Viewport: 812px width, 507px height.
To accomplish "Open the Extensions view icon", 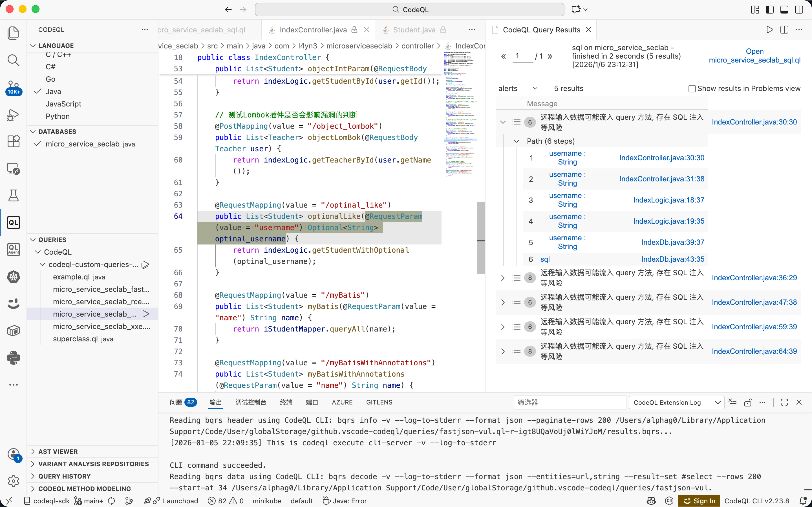I will click(14, 141).
